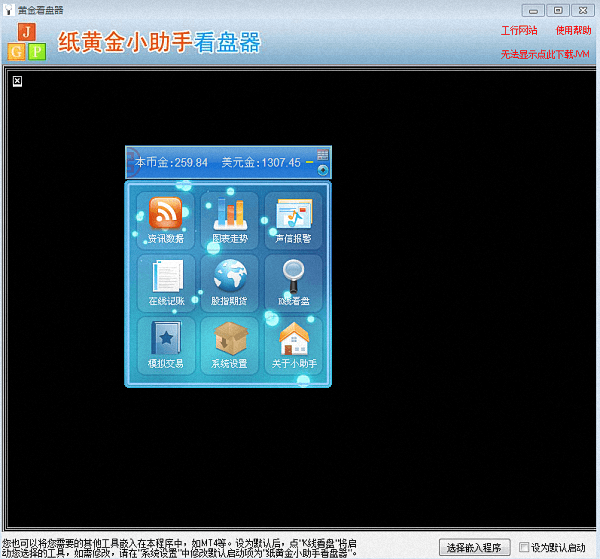600x559 pixels.
Task: Enable 设为默认启动 checkbox
Action: pos(523,547)
